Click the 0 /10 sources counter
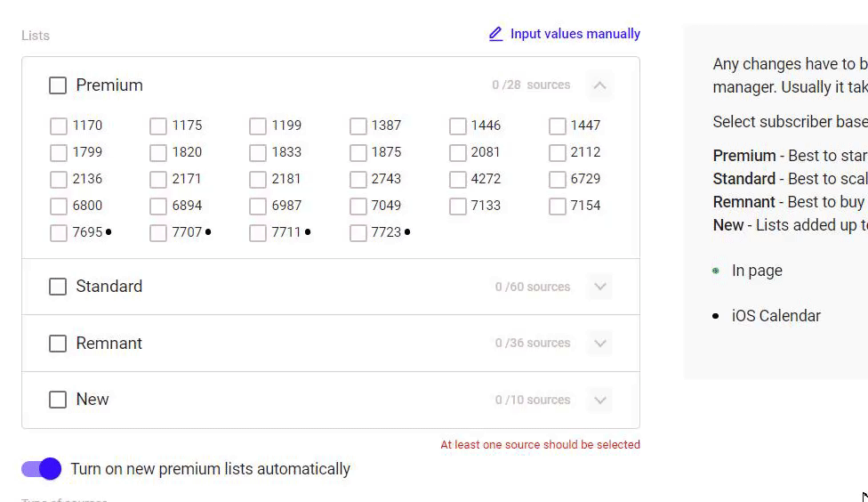This screenshot has height=502, width=868. pos(533,400)
